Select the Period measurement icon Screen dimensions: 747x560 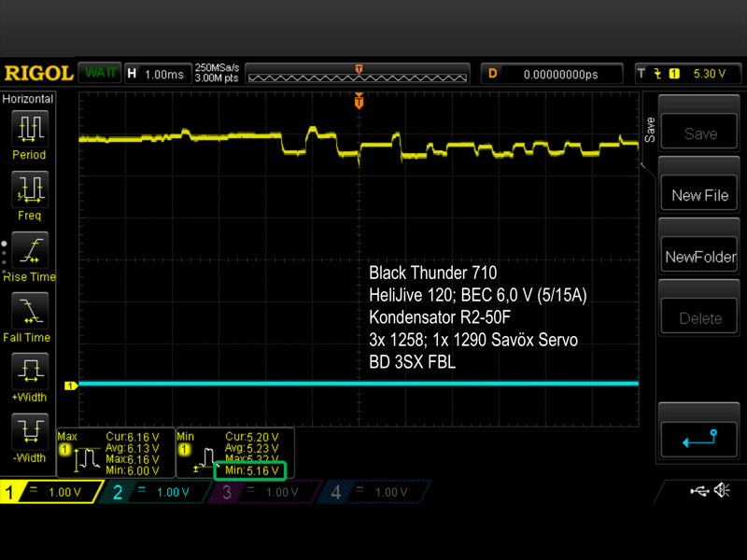(x=30, y=127)
